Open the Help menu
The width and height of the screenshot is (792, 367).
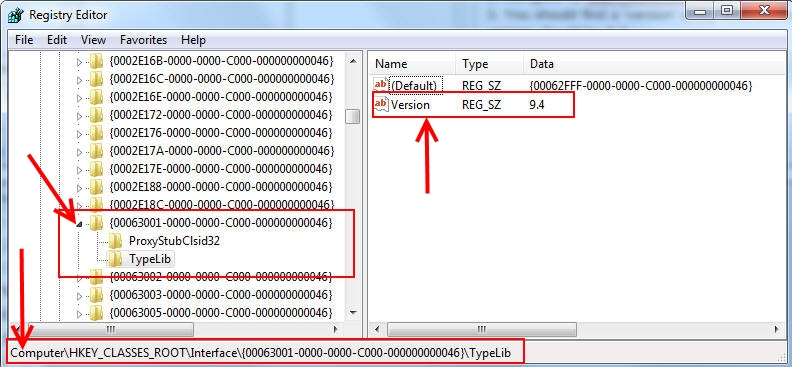pos(193,40)
